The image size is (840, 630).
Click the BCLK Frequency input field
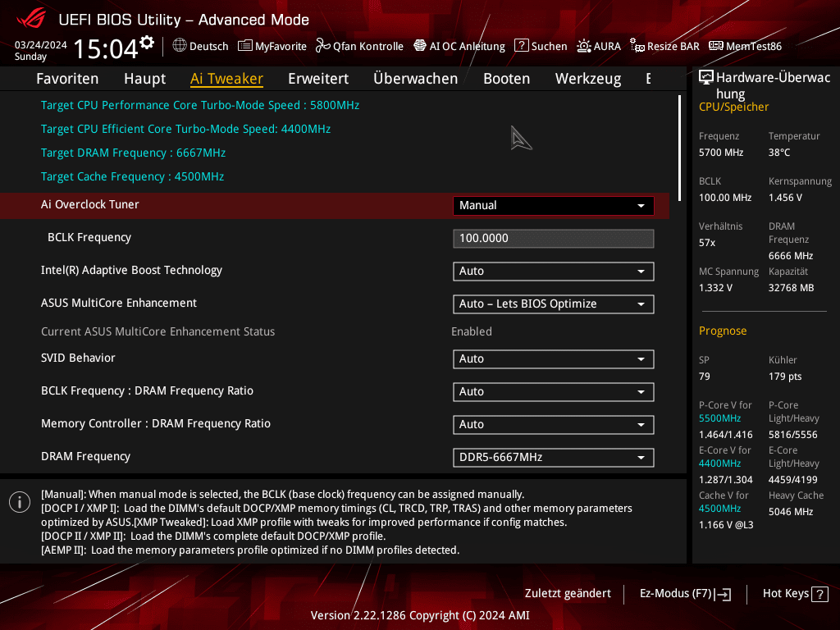[554, 239]
